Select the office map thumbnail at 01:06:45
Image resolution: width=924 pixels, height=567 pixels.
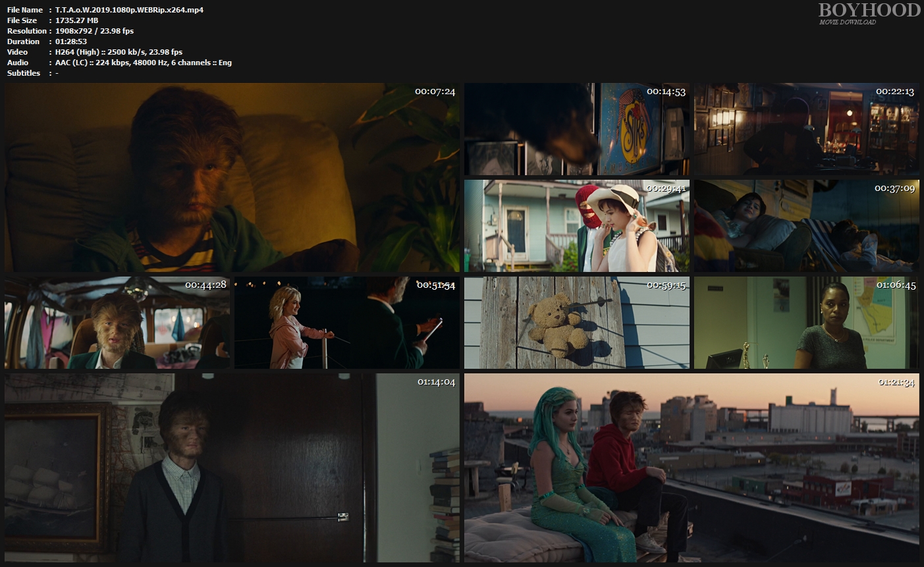click(806, 323)
